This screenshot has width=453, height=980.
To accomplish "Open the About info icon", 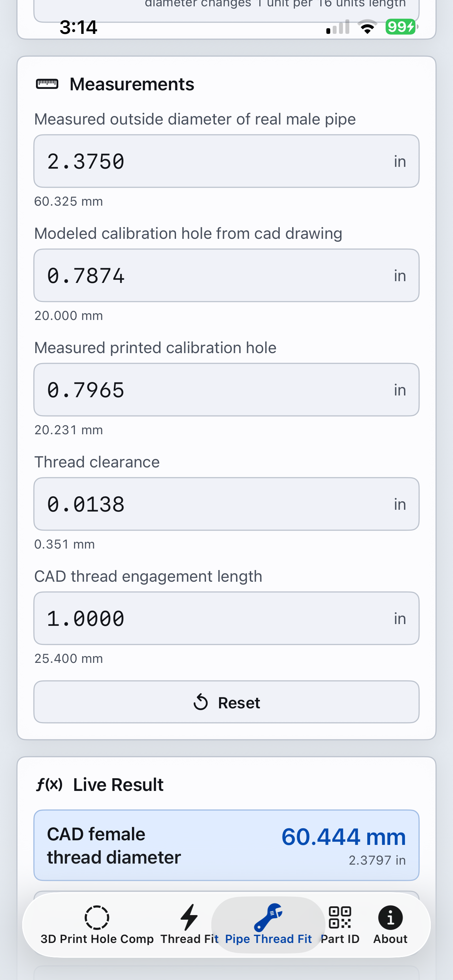I will tap(390, 917).
